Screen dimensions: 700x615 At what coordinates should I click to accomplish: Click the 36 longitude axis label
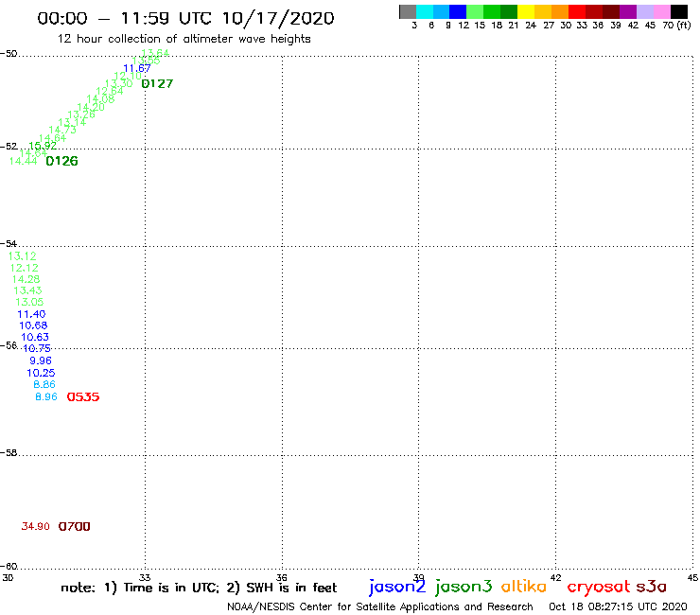coord(282,577)
